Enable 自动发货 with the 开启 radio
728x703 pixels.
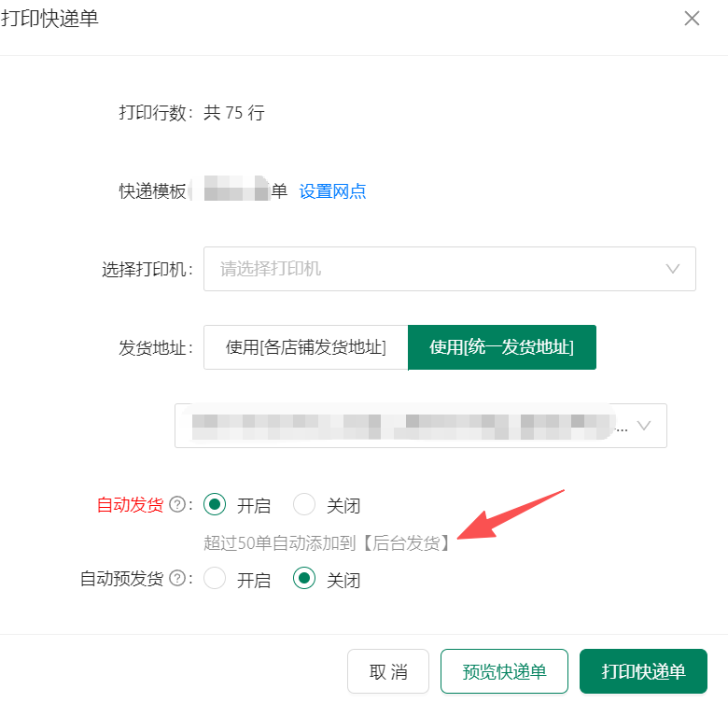point(216,505)
